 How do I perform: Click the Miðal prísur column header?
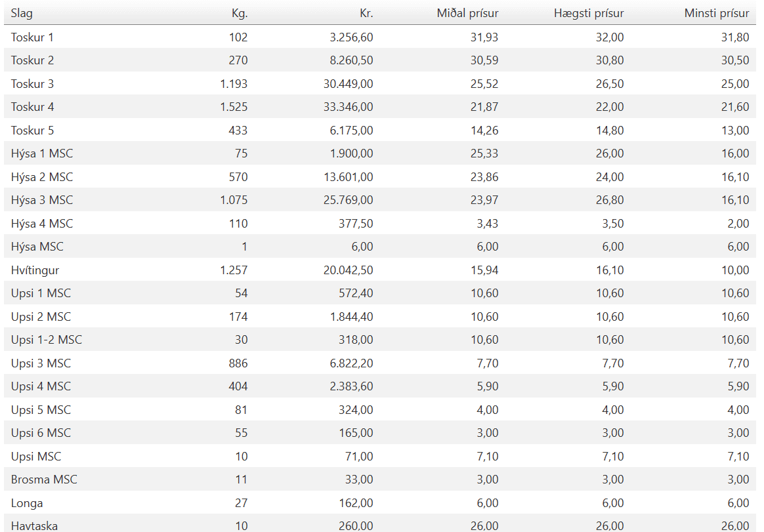467,13
